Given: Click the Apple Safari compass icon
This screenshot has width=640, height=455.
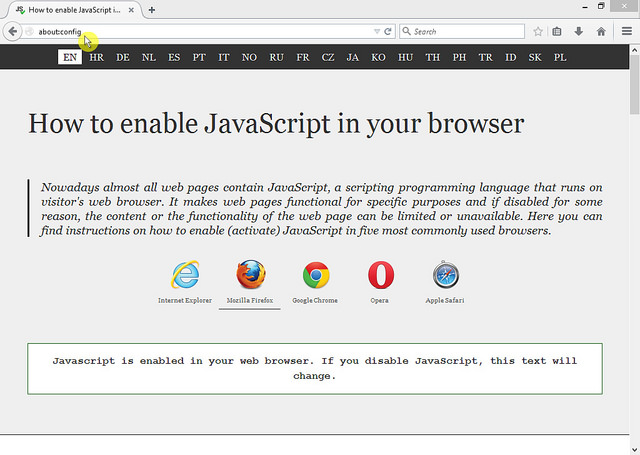Looking at the screenshot, I should pyautogui.click(x=446, y=275).
